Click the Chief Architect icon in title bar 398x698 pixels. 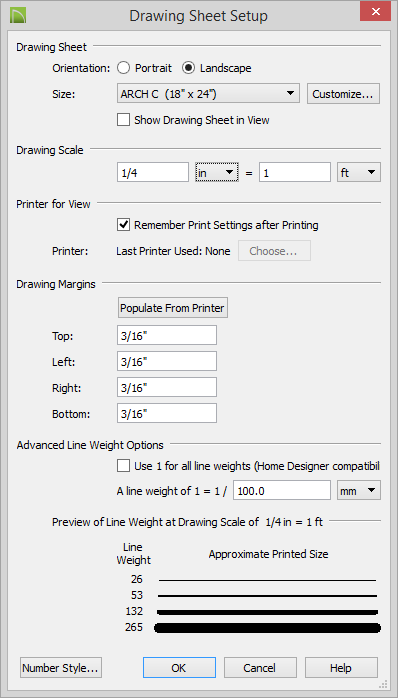18,16
